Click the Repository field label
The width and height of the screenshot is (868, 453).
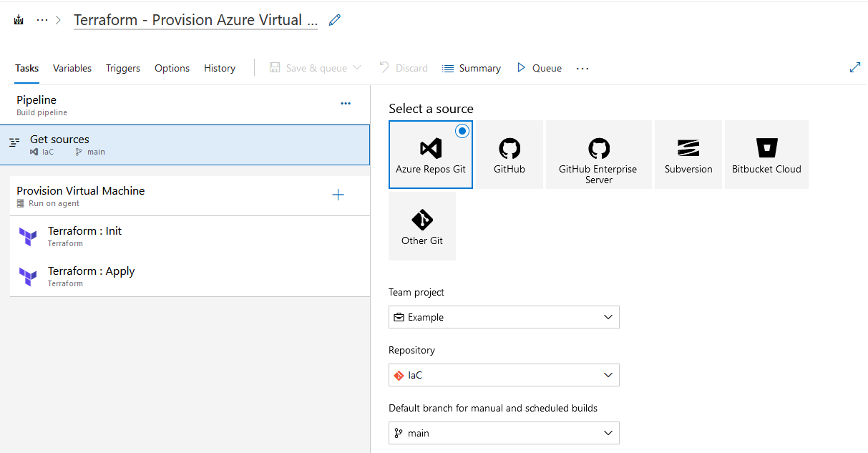coord(411,351)
